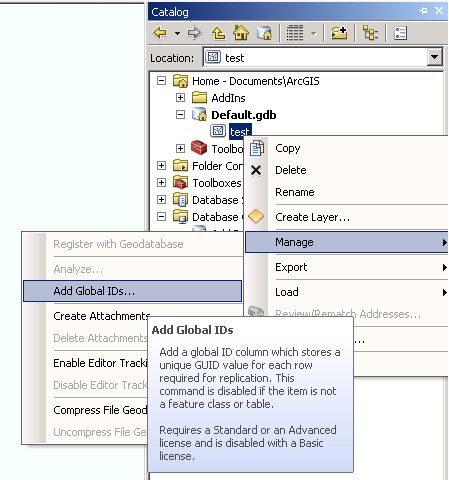Image resolution: width=449 pixels, height=480 pixels.
Task: Open the Manage submenu
Action: click(x=346, y=242)
